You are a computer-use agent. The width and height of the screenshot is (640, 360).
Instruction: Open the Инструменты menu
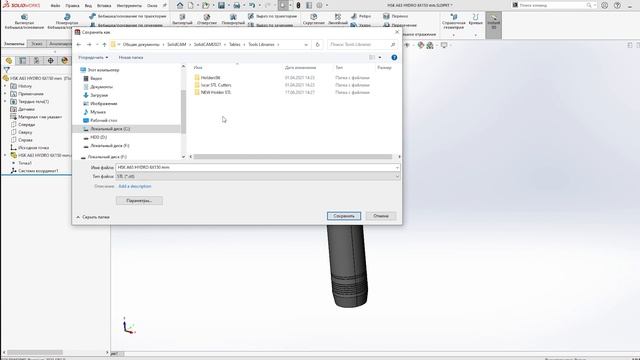click(129, 6)
